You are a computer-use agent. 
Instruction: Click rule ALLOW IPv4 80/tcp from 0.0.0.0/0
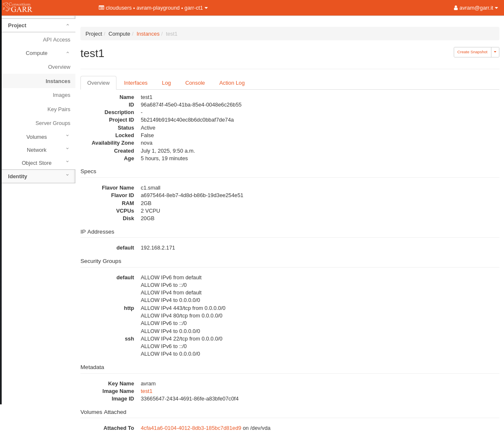click(x=181, y=316)
